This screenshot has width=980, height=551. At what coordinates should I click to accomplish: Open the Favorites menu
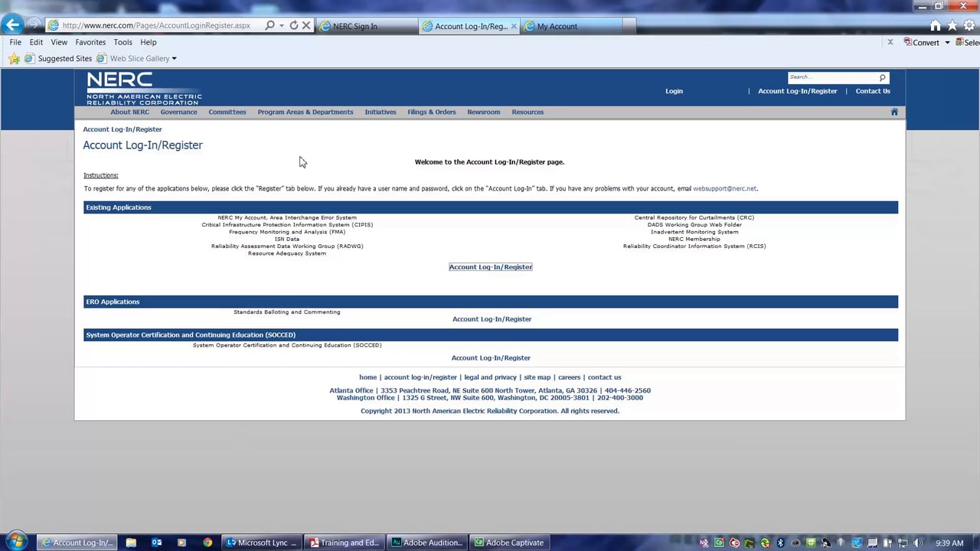(x=90, y=42)
